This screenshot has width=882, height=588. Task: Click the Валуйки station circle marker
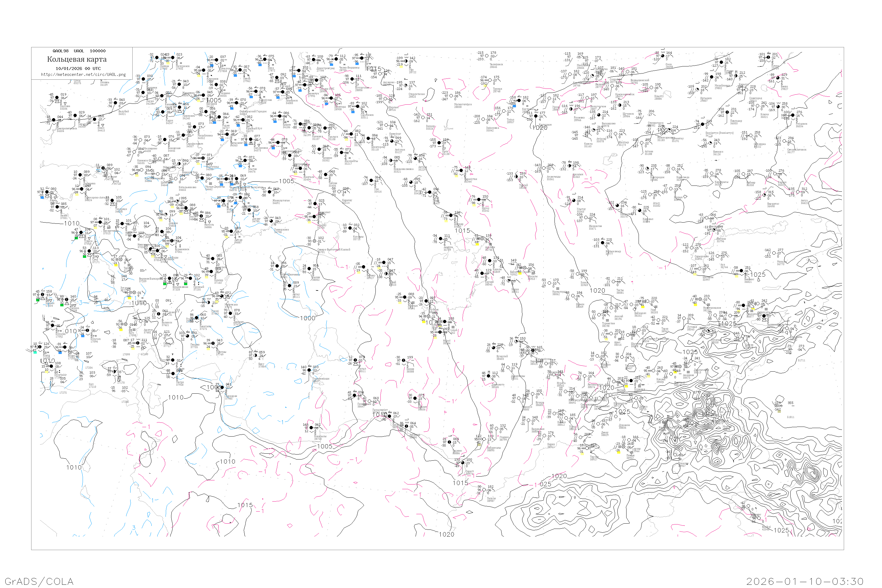[115, 103]
